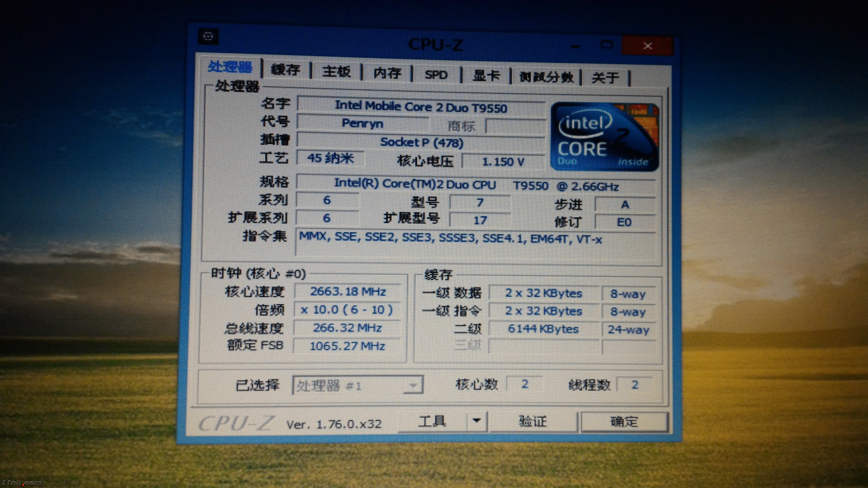Click the core voltage value 1.150 V
Screen dimensions: 868x488
coord(504,162)
